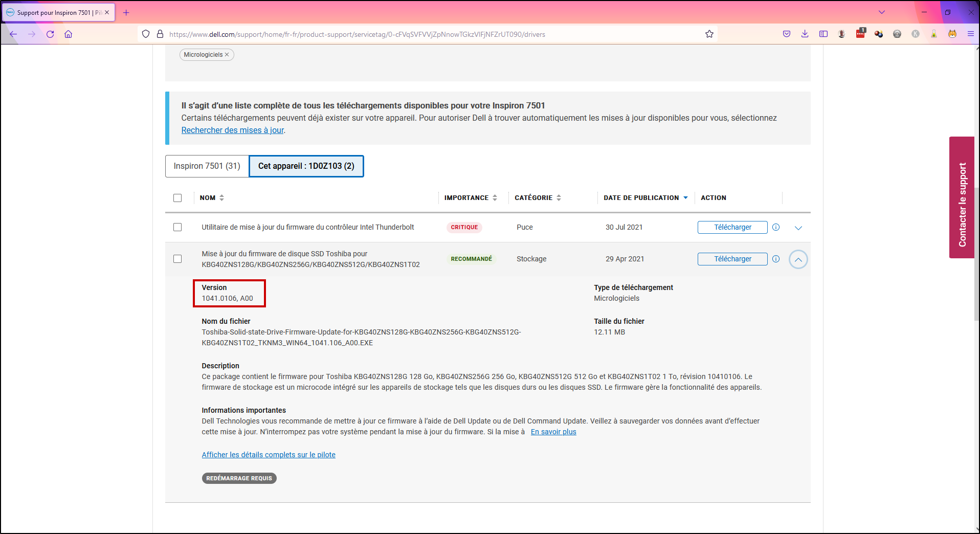The image size is (980, 534).
Task: Collapse the Toshiba SSD firmware row details
Action: click(x=798, y=259)
